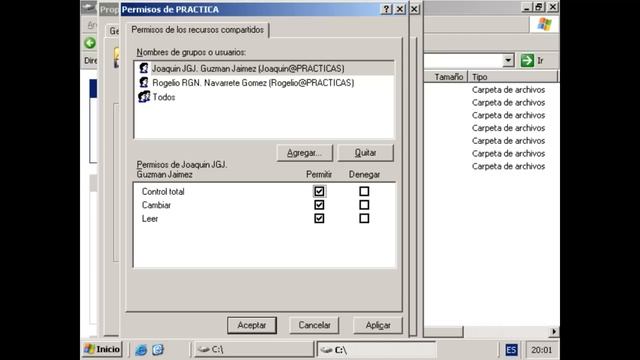Click the Agregar... button
640x360 pixels.
coord(304,153)
